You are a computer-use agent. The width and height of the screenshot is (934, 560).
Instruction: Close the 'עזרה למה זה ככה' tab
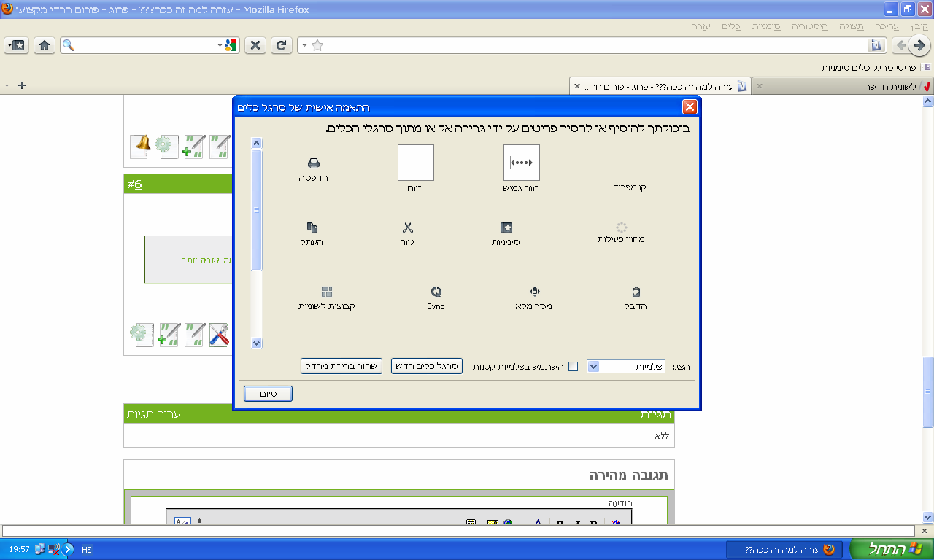coord(577,86)
